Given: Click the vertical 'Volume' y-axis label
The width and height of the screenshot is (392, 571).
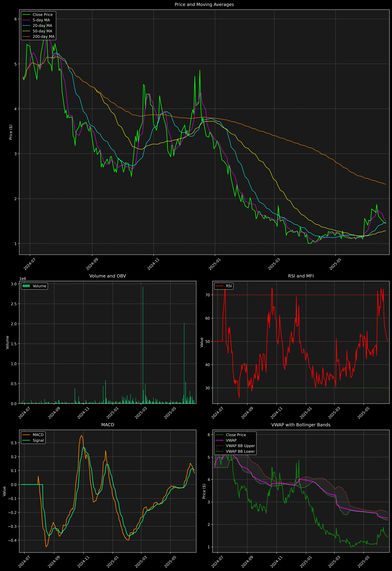Looking at the screenshot, I should 7,342.
